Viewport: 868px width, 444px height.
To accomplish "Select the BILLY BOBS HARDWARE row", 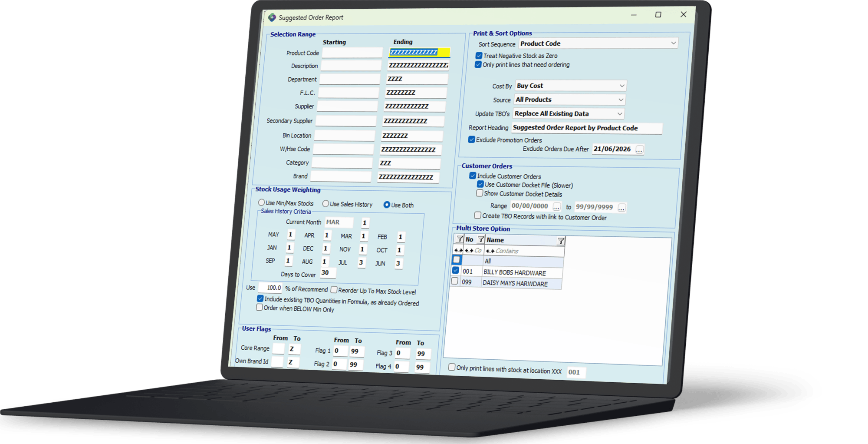I will (506, 272).
